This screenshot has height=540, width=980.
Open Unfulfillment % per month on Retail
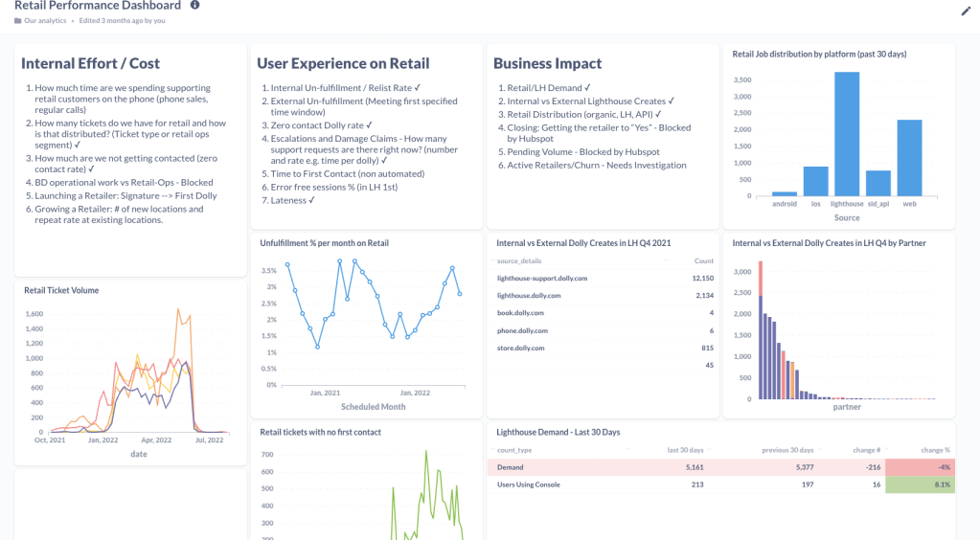[x=327, y=243]
